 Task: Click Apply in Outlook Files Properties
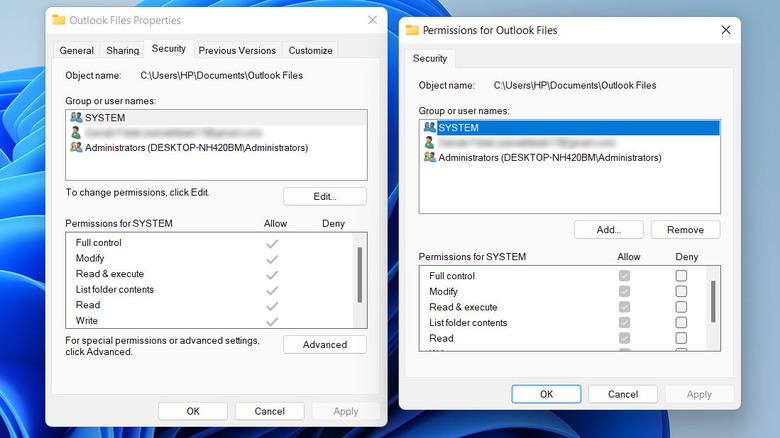pyautogui.click(x=346, y=411)
